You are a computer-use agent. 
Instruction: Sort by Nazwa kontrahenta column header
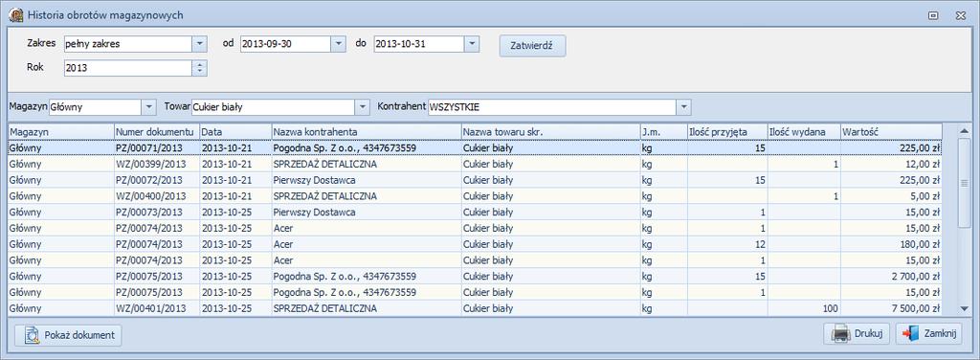367,132
